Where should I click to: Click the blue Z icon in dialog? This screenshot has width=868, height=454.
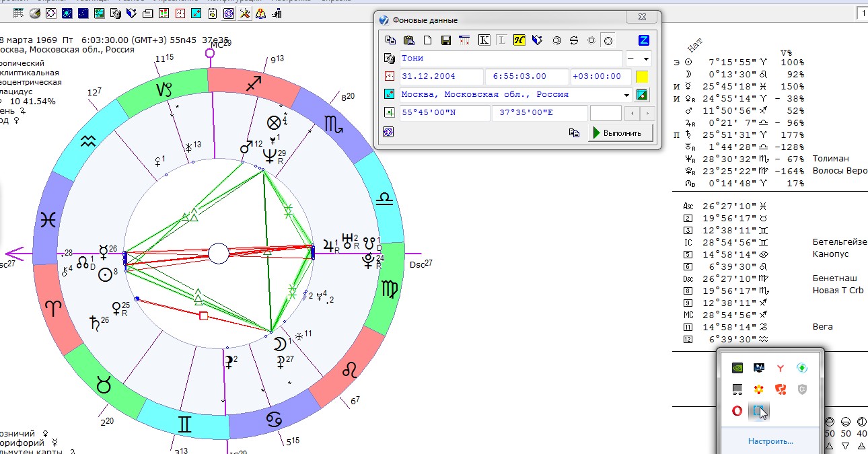(644, 40)
